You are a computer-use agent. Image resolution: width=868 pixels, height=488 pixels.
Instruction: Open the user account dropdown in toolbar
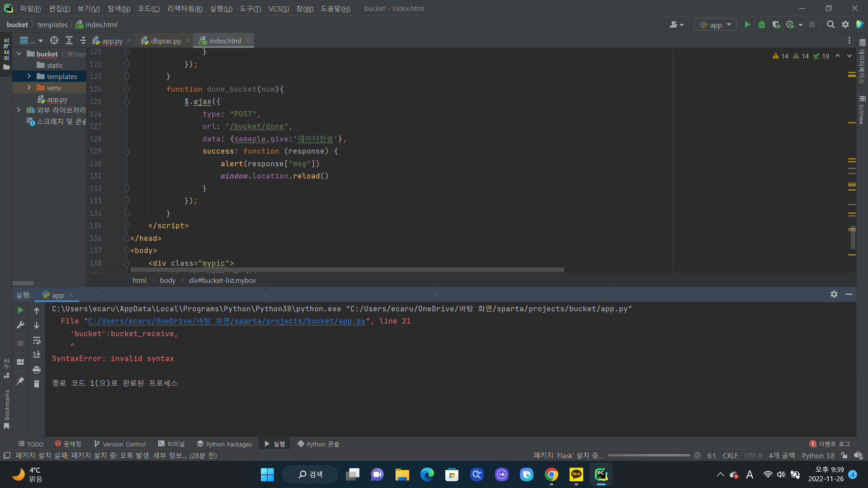tap(676, 25)
